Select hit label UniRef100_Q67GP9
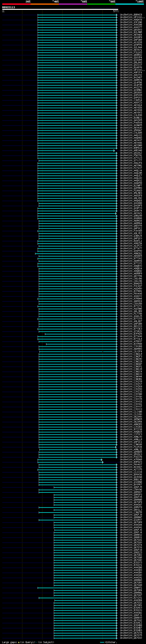 tap(131, 502)
